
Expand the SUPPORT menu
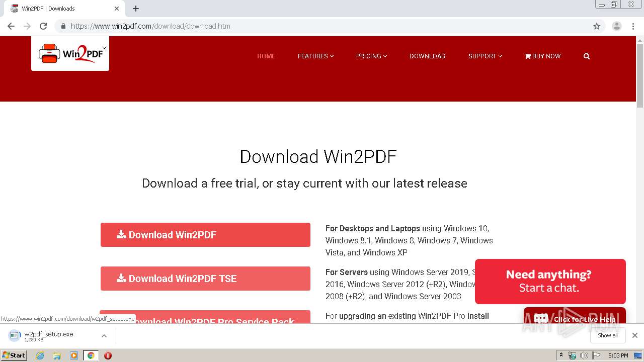tap(485, 56)
